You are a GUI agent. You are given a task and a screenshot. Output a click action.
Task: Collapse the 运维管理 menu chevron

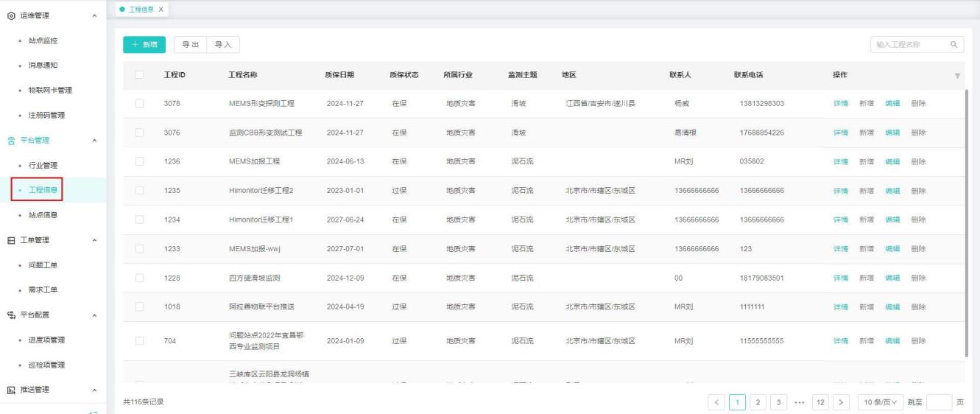94,15
